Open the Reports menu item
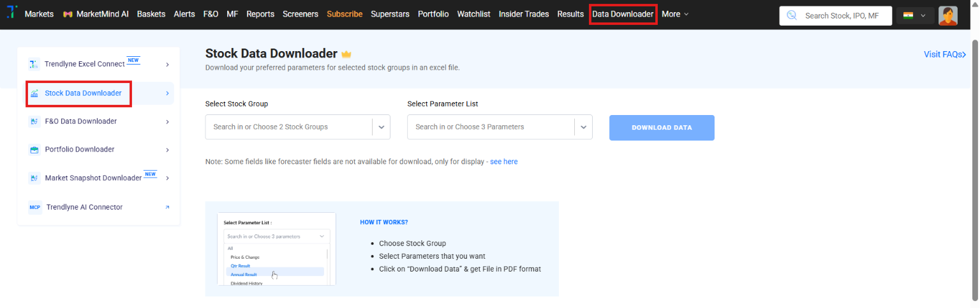980x308 pixels. [x=260, y=14]
